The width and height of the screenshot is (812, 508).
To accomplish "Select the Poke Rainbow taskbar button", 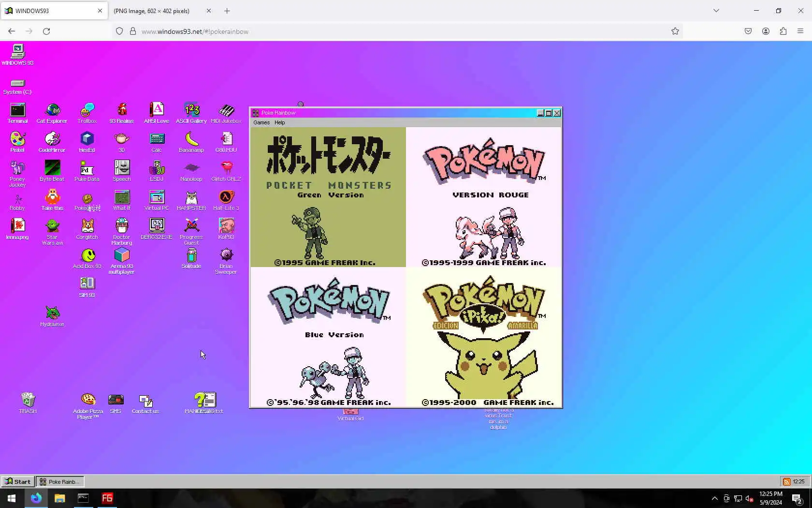I will pos(60,481).
